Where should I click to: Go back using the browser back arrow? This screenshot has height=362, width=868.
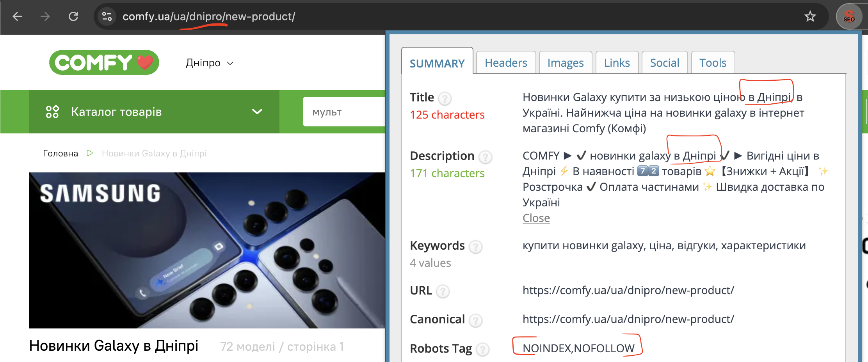[17, 16]
